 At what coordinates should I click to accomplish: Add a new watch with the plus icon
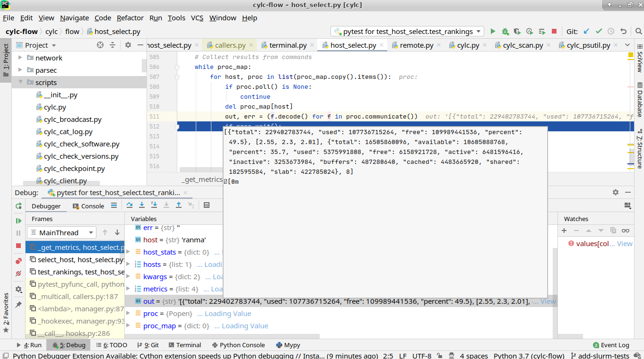pos(564,231)
